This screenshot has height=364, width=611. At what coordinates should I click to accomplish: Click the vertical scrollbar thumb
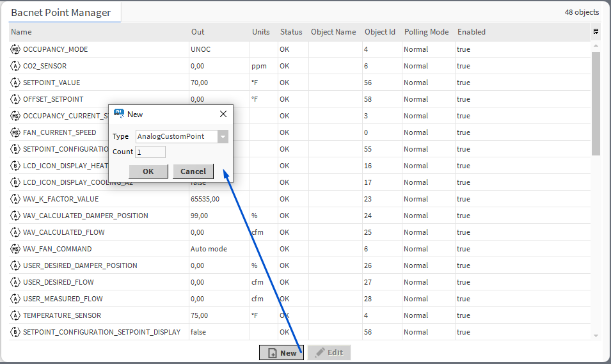(596, 102)
